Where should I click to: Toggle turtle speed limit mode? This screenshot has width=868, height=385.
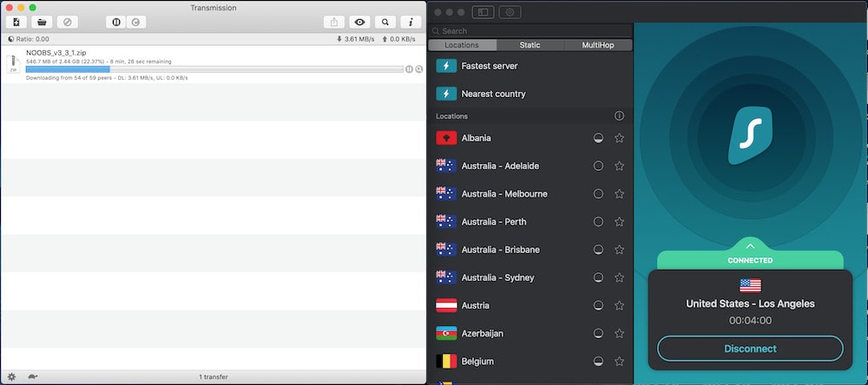[32, 377]
